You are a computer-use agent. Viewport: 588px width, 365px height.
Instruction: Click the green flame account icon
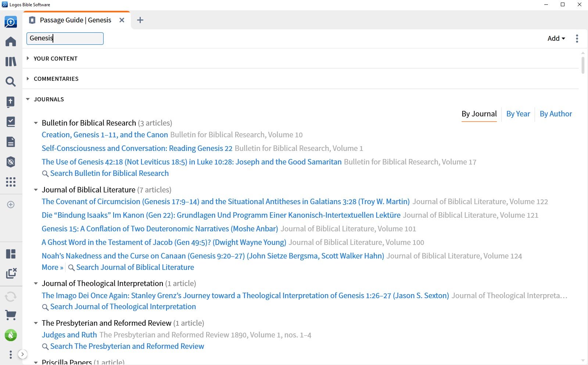pyautogui.click(x=11, y=335)
